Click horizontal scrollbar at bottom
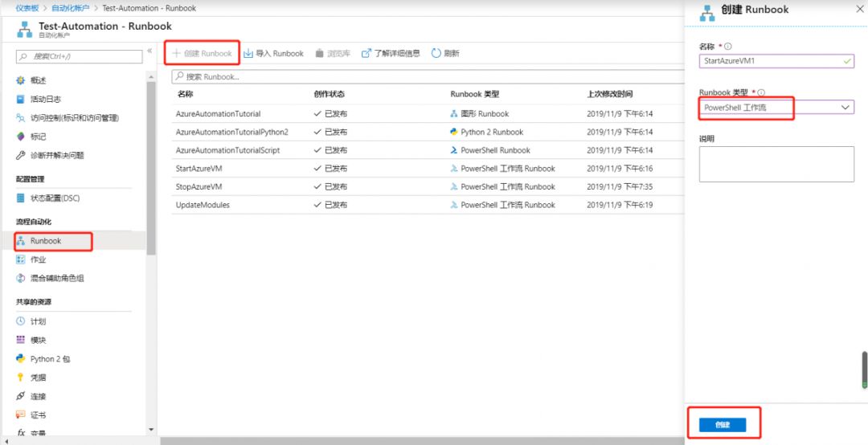 click(x=423, y=440)
